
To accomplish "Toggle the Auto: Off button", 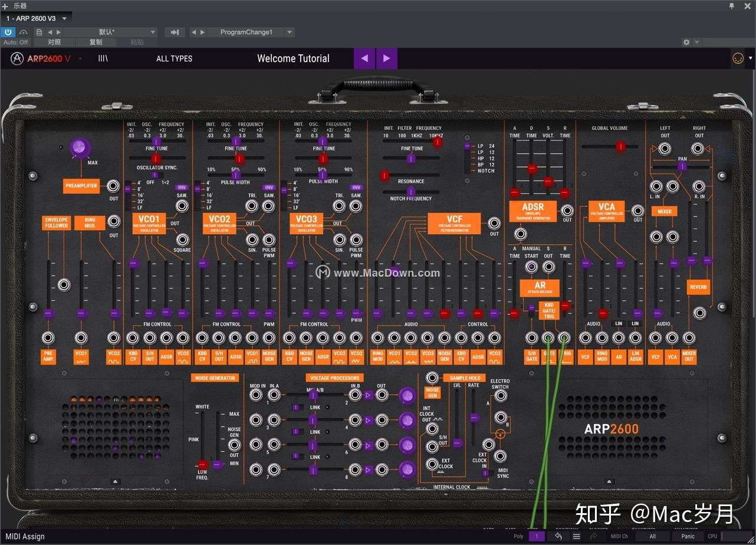I will click(x=16, y=42).
